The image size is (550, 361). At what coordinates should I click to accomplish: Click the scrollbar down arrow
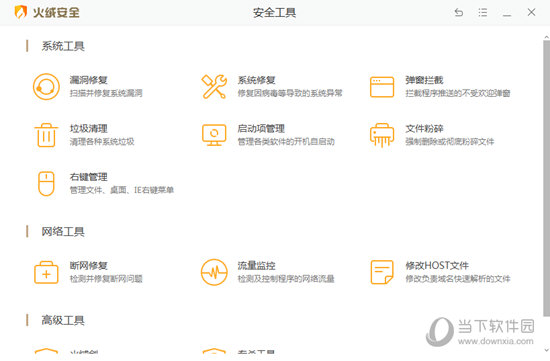click(546, 350)
